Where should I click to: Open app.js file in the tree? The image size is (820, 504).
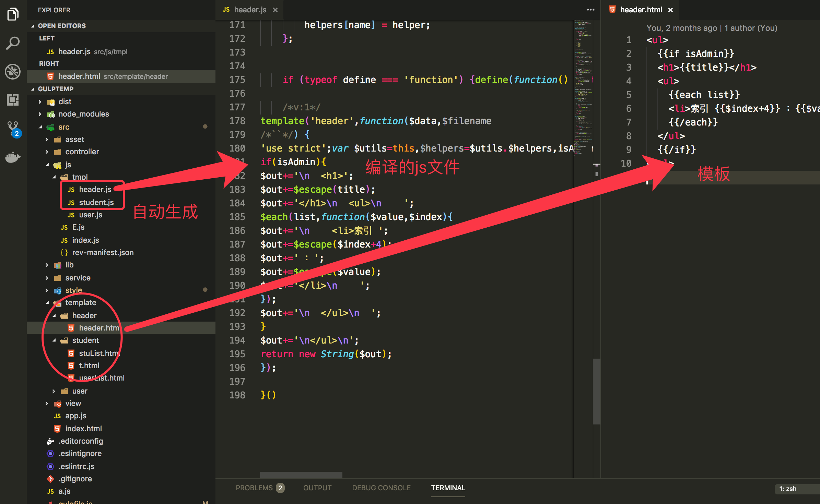pyautogui.click(x=121, y=416)
